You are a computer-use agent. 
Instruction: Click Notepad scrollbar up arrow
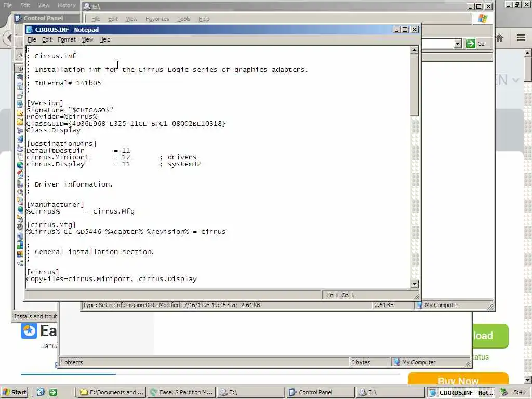tap(414, 50)
